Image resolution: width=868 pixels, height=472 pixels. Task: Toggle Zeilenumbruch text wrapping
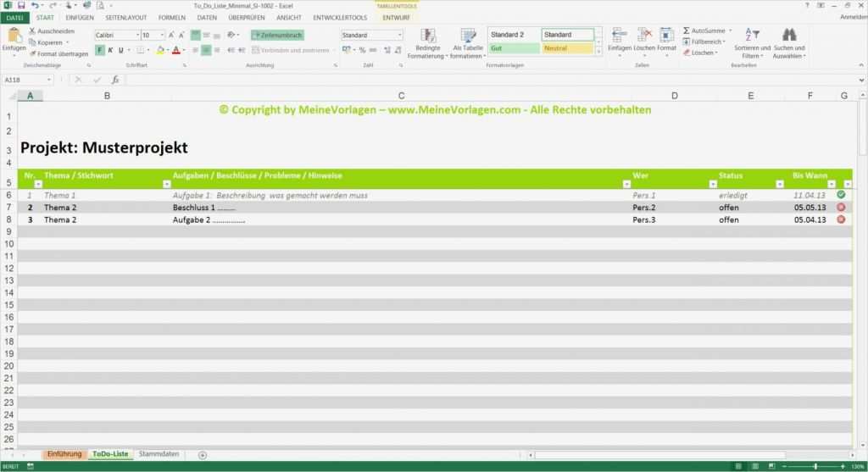tap(277, 35)
